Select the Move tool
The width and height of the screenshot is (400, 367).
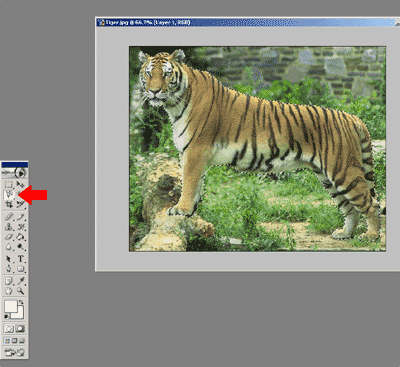[20, 184]
